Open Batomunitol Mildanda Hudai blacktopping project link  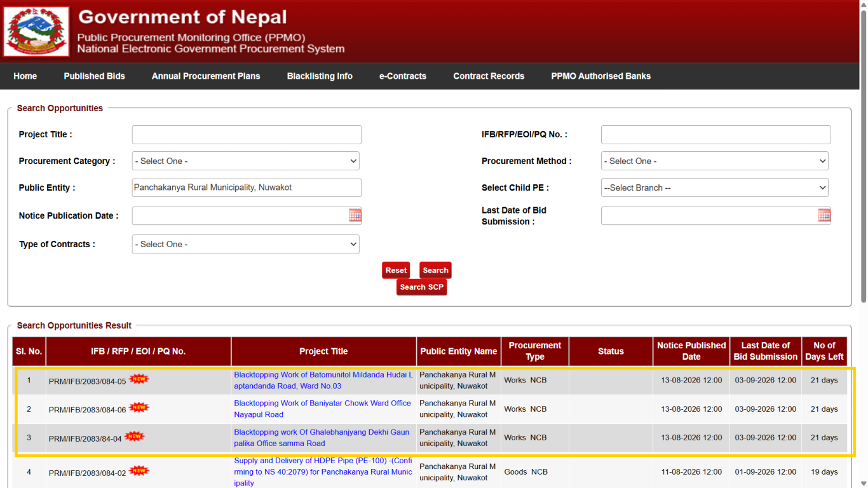[323, 381]
